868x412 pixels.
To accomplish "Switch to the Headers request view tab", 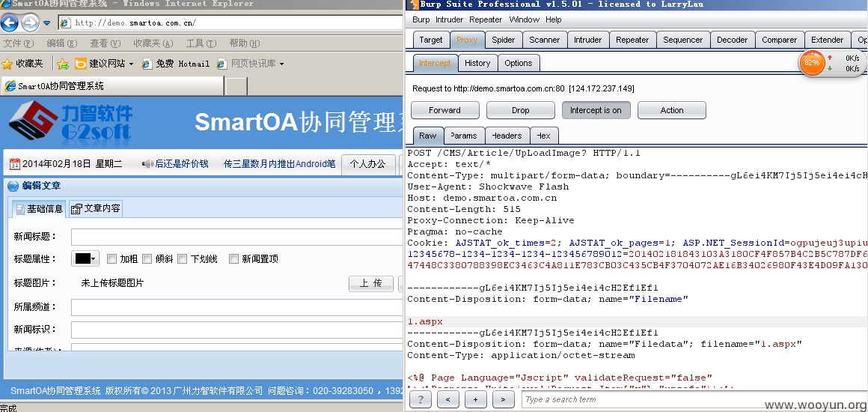I will [507, 136].
